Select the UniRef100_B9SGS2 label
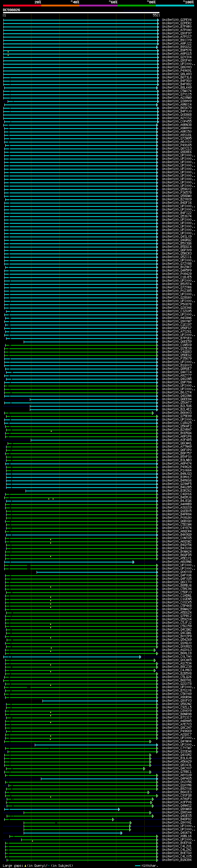The width and height of the screenshot is (197, 868). (x=177, y=47)
